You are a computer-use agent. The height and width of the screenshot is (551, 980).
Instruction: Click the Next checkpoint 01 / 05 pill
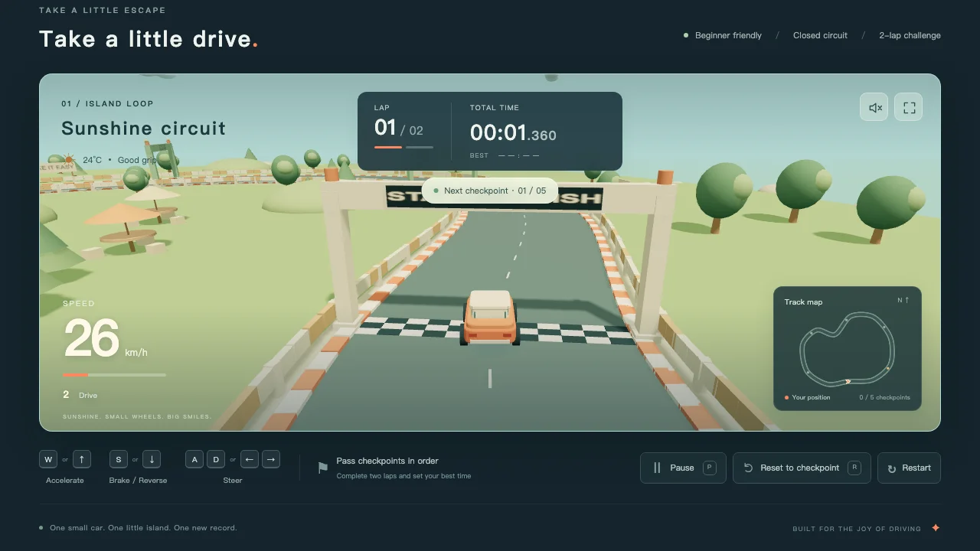[x=490, y=191]
